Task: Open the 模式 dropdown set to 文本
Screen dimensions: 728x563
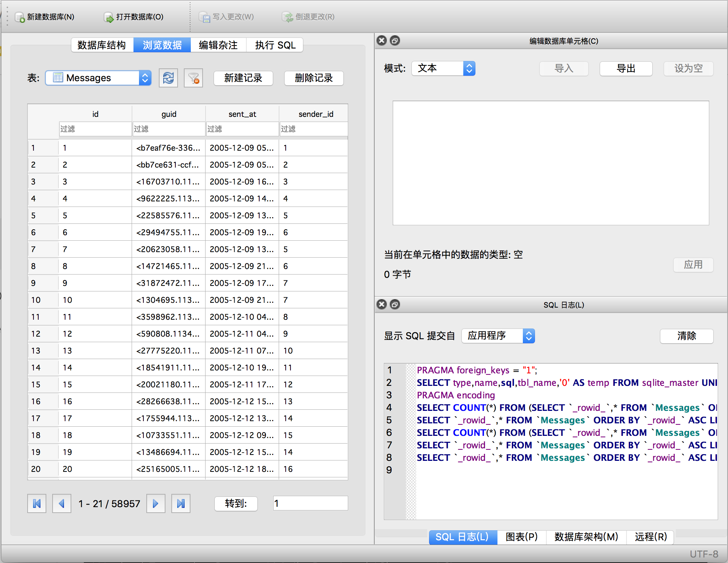Action: point(443,68)
